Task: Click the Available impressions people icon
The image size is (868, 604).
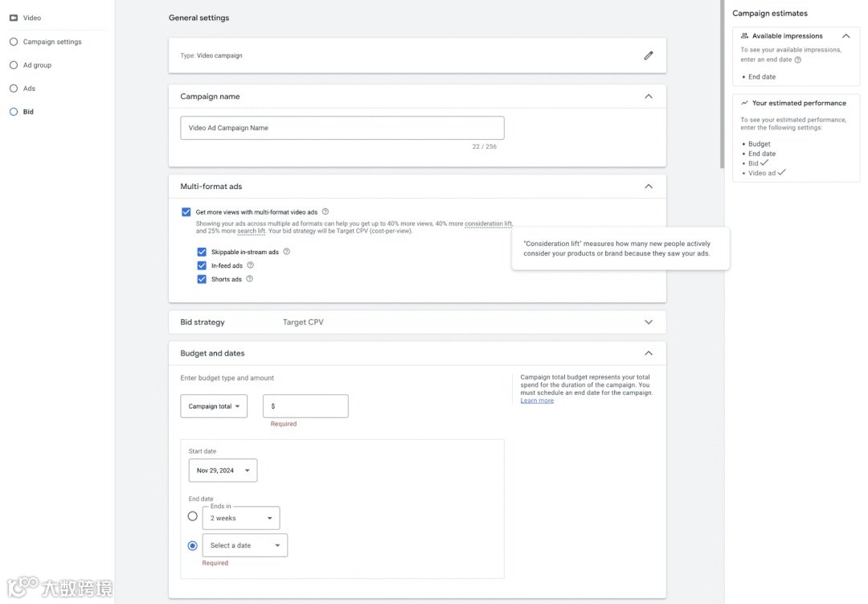Action: pyautogui.click(x=745, y=36)
